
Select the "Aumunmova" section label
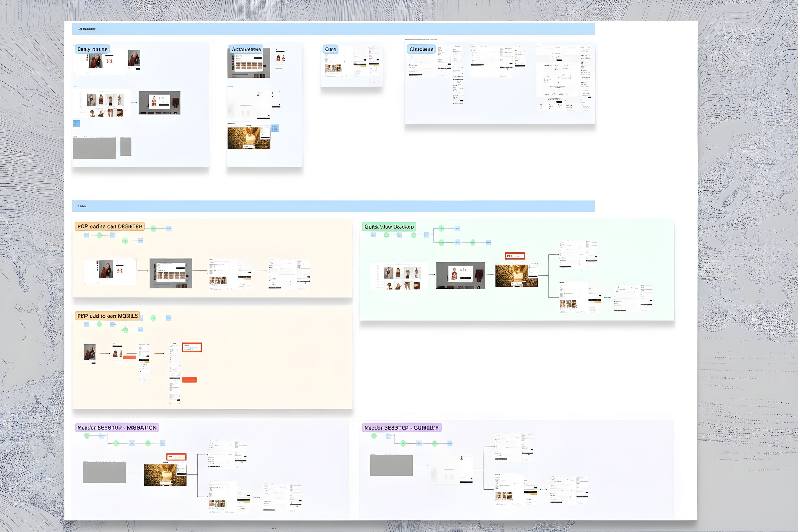246,49
